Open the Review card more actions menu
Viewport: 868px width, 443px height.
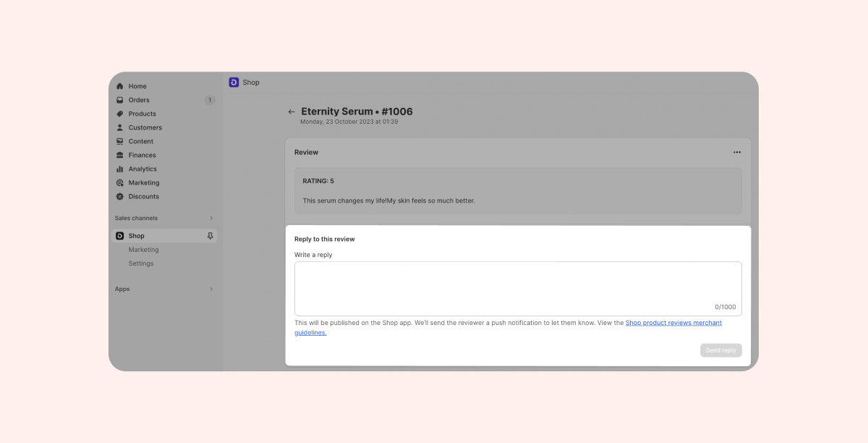736,152
